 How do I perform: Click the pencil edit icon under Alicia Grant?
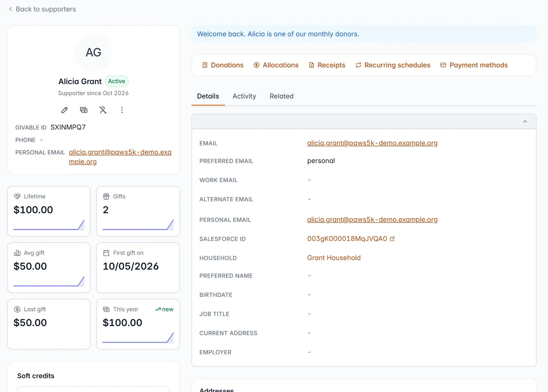coord(64,110)
